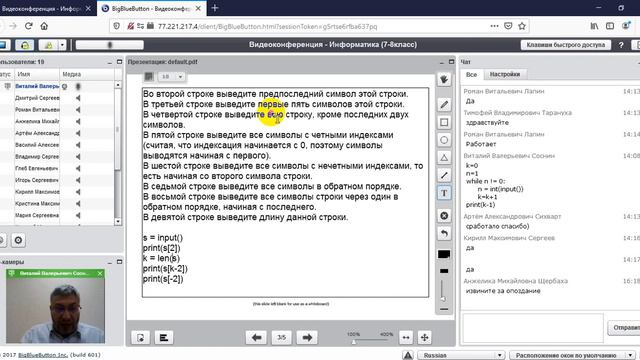This screenshot has height=360, width=640.
Task: Click the lock settings button in toolbar
Action: [x=48, y=45]
